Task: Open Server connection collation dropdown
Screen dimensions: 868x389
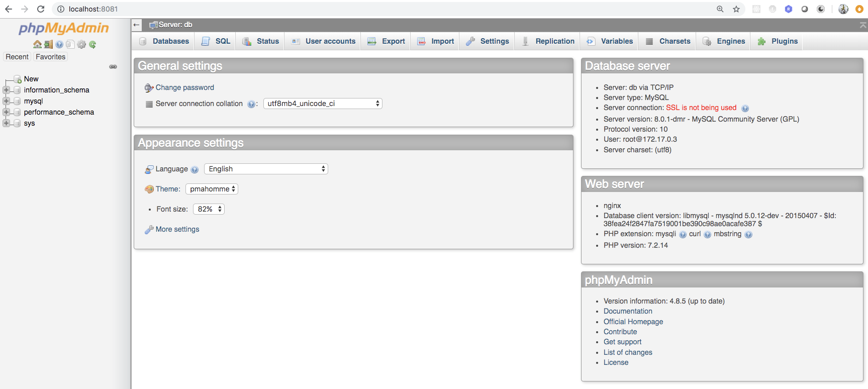Action: tap(323, 104)
